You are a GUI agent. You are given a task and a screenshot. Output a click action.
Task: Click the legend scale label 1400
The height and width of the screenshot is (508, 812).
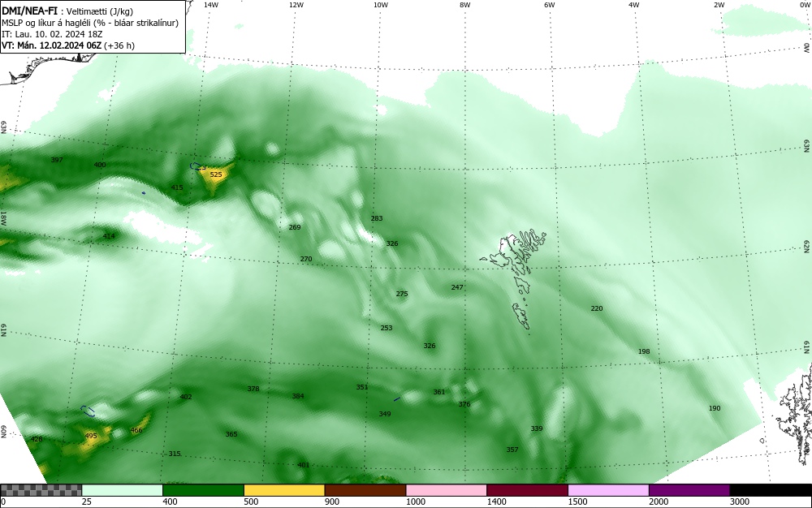pyautogui.click(x=497, y=502)
